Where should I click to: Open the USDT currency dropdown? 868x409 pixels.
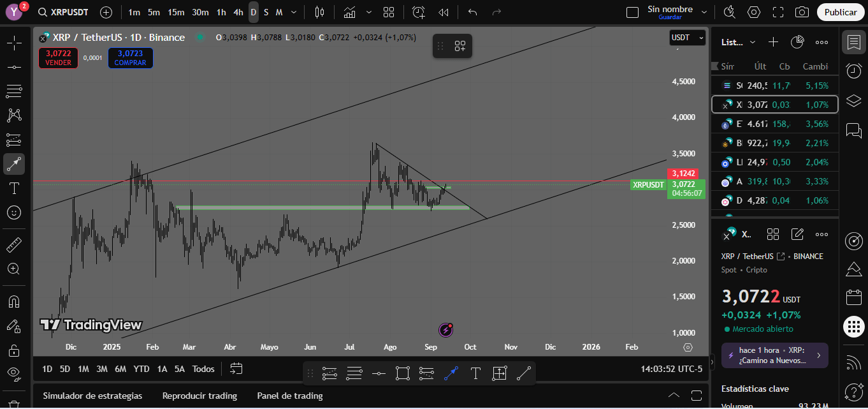click(687, 38)
